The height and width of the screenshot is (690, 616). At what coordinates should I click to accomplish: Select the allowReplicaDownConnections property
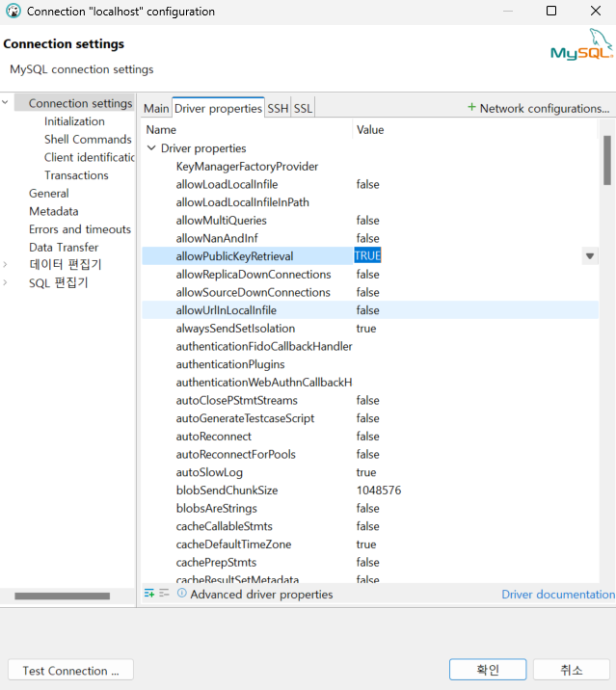click(x=254, y=274)
